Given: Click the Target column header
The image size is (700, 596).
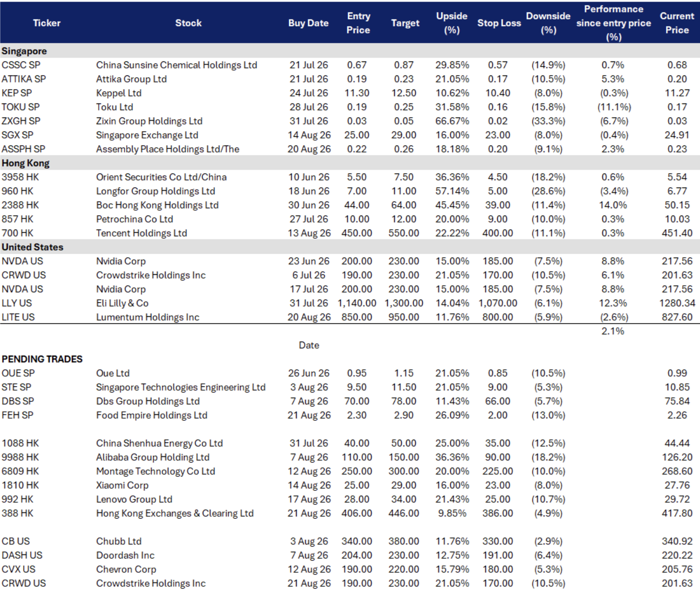Looking at the screenshot, I should click(x=405, y=23).
